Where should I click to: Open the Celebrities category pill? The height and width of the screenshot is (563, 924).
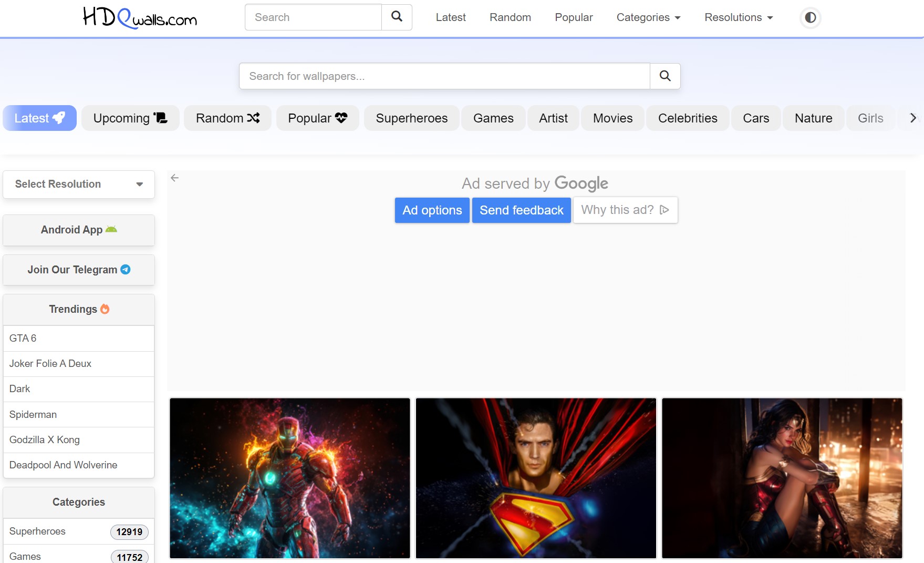688,118
